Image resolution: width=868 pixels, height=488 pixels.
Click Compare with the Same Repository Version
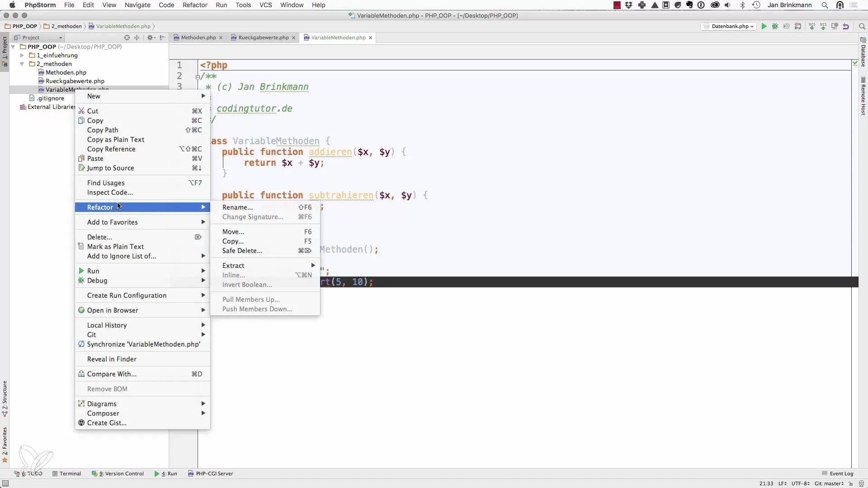click(x=835, y=26)
